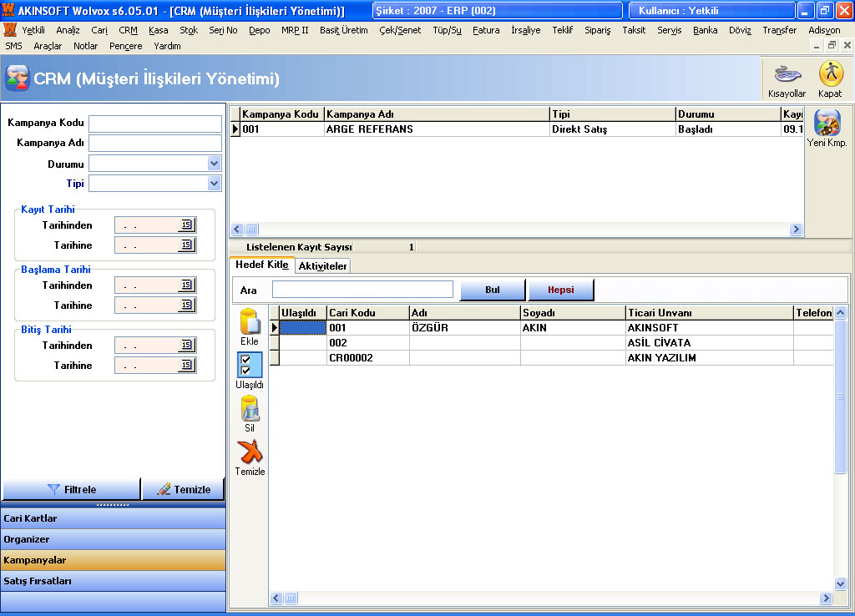Click the Ara search text field

point(362,290)
